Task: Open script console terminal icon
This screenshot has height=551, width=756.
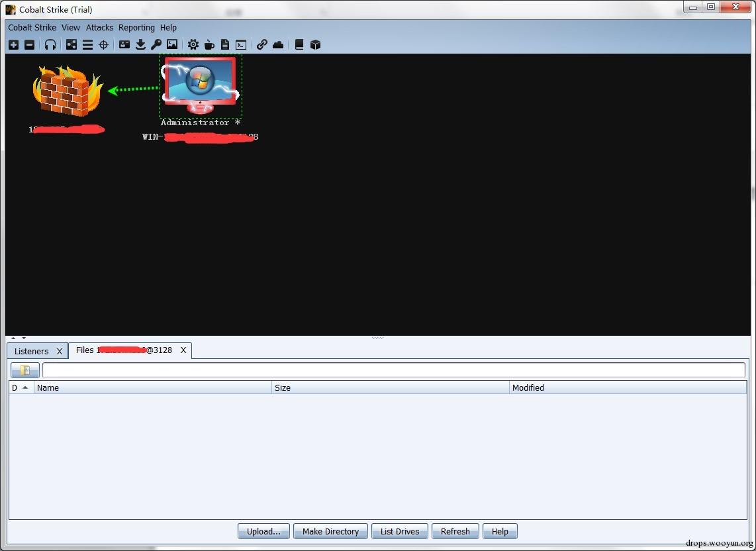Action: [241, 45]
